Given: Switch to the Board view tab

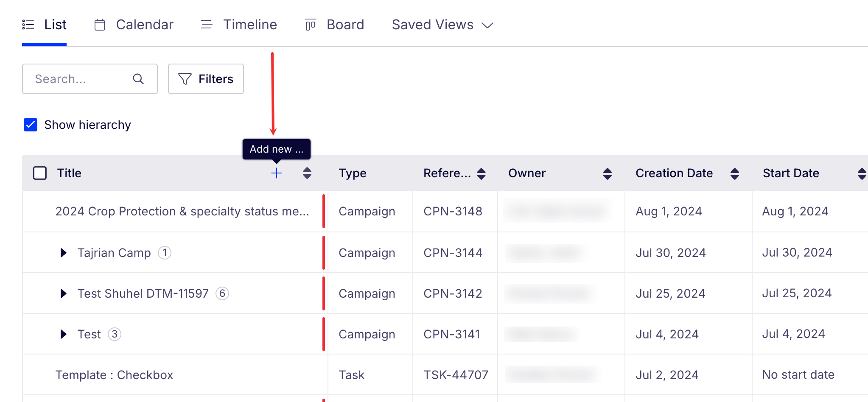Looking at the screenshot, I should pos(335,25).
